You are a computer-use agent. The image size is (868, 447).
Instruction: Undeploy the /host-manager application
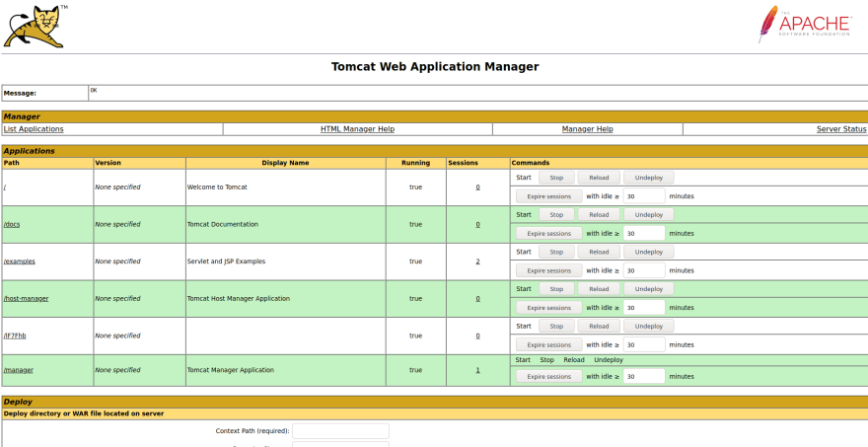[648, 289]
